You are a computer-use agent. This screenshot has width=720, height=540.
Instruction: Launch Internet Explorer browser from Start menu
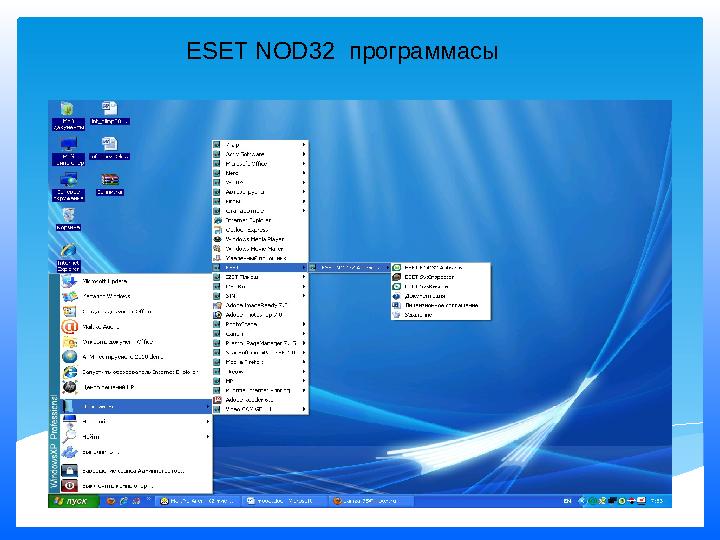136,372
